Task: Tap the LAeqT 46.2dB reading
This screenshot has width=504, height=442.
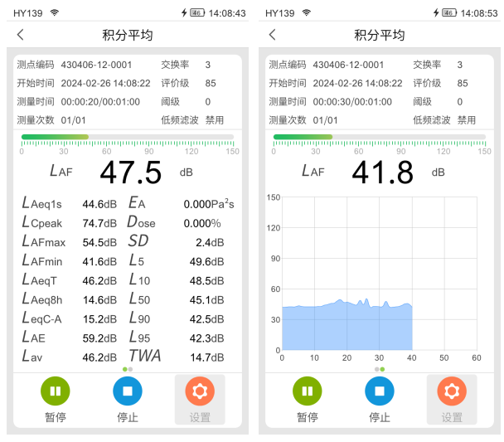Action: click(70, 281)
